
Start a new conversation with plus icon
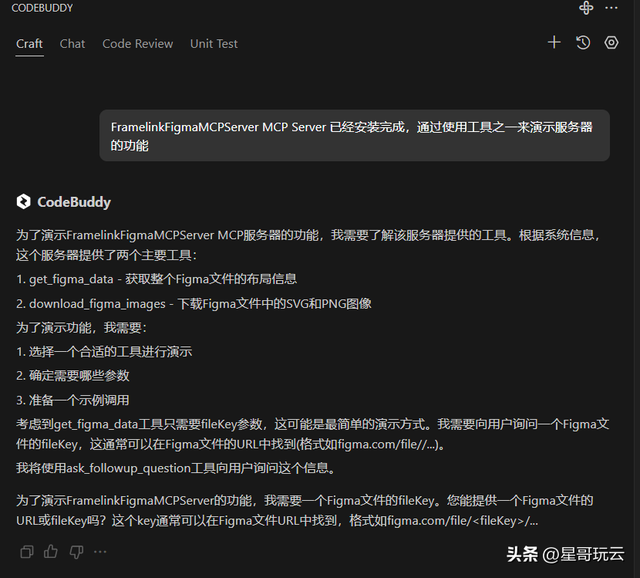click(x=554, y=42)
